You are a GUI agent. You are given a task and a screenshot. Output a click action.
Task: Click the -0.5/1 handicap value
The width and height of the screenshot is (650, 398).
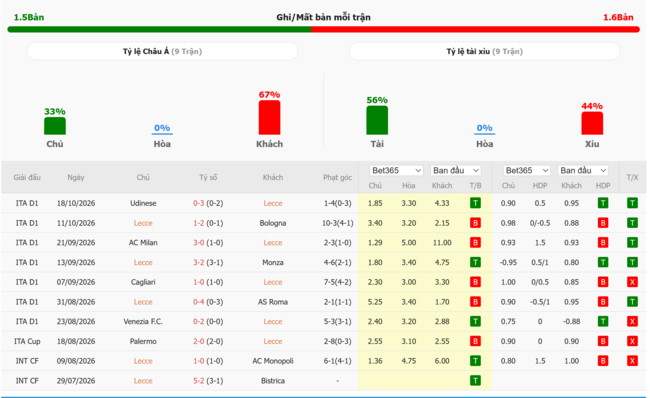(540, 302)
